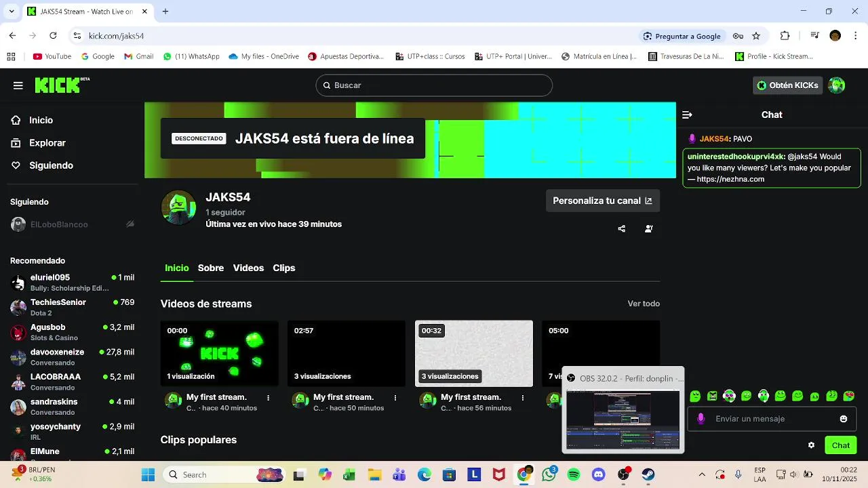Toggle the muted icon beside ElLoboBlancoo
The height and width of the screenshot is (488, 868).
click(130, 224)
